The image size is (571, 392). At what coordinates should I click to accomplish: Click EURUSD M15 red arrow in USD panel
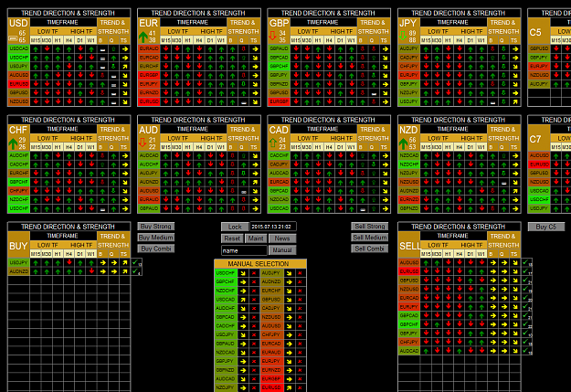click(36, 84)
